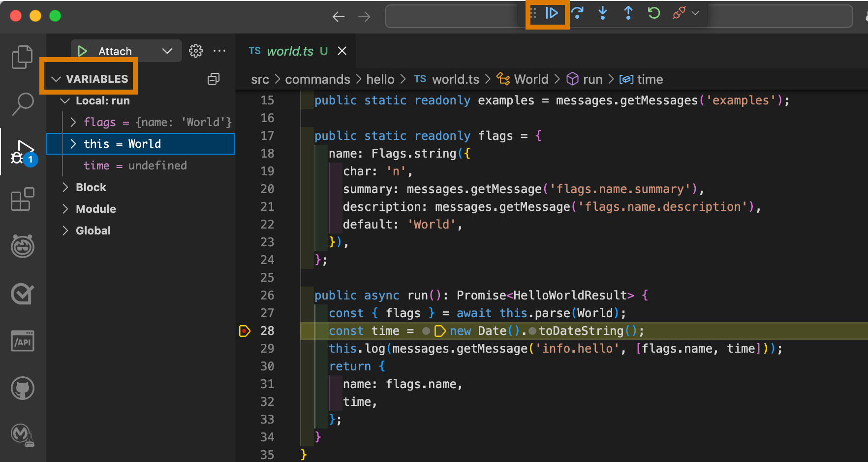Toggle the breakpoint on line 28

(x=245, y=331)
